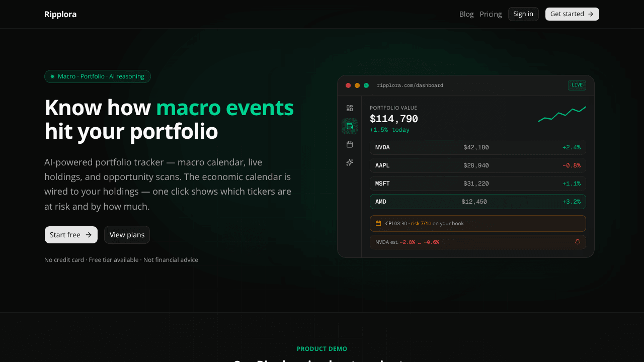The image size is (644, 362).
Task: Click the LIVE badge in dashboard header
Action: 577,85
